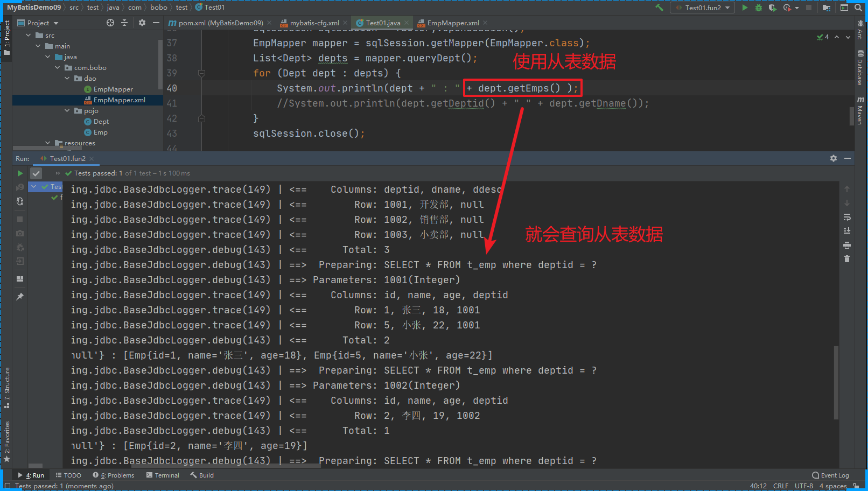The image size is (868, 491).
Task: Open the TODO tool window
Action: tap(68, 475)
